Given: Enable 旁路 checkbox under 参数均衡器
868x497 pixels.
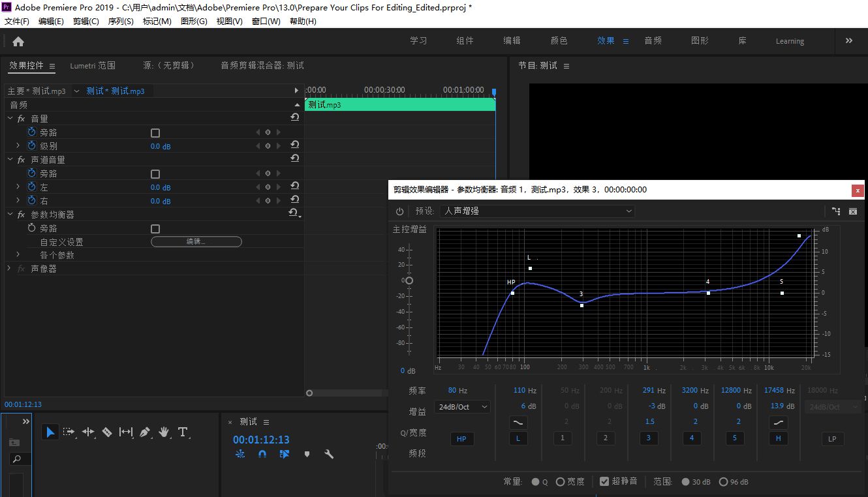Looking at the screenshot, I should click(x=155, y=228).
